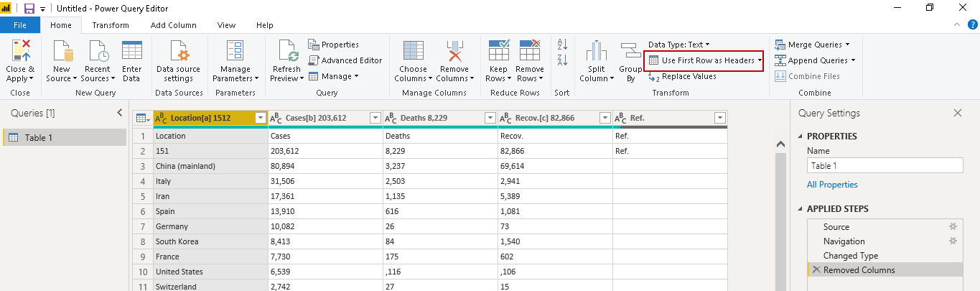Open the Location column filter dropdown

pos(261,118)
